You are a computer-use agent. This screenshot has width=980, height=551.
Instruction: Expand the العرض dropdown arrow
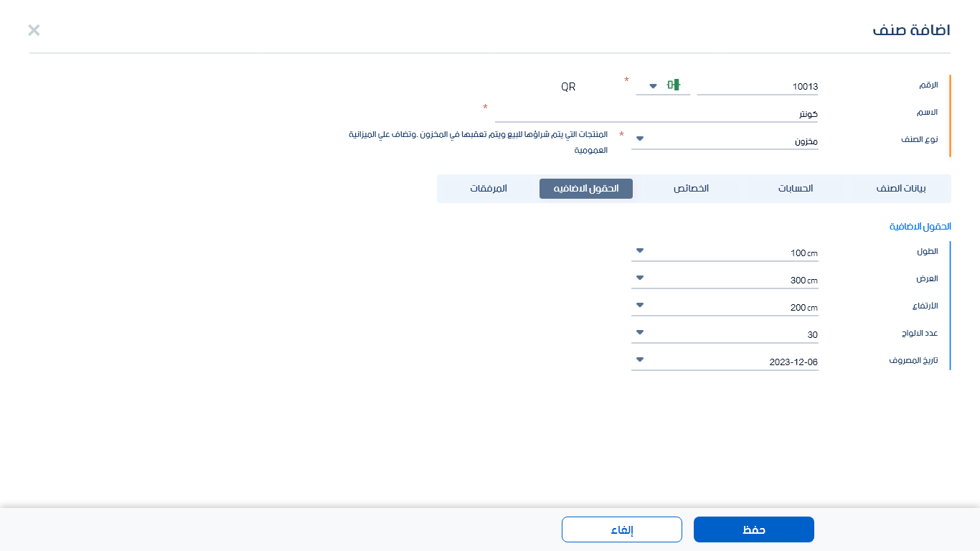pos(640,278)
